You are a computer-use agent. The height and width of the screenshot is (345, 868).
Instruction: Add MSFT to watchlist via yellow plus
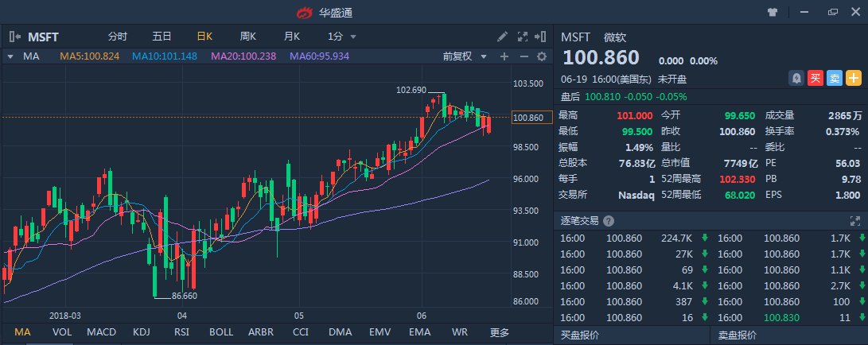tap(854, 79)
